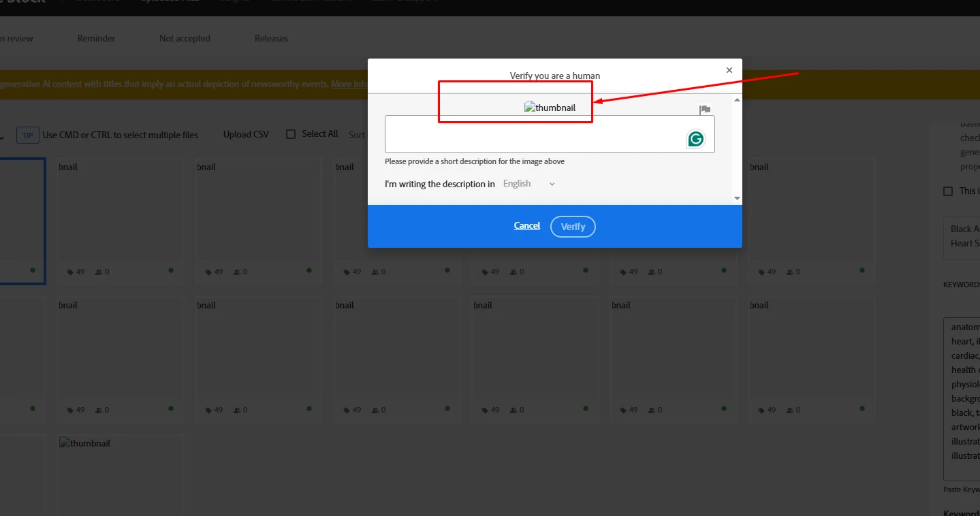Click the flag report icon in verify dialog
The image size is (980, 516).
click(705, 109)
